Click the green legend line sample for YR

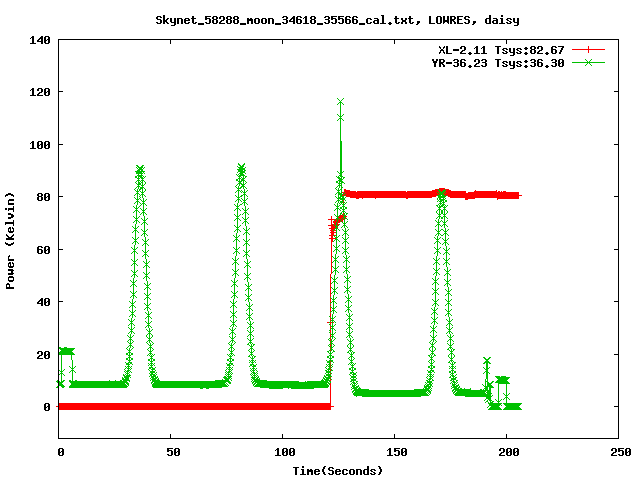pos(588,62)
